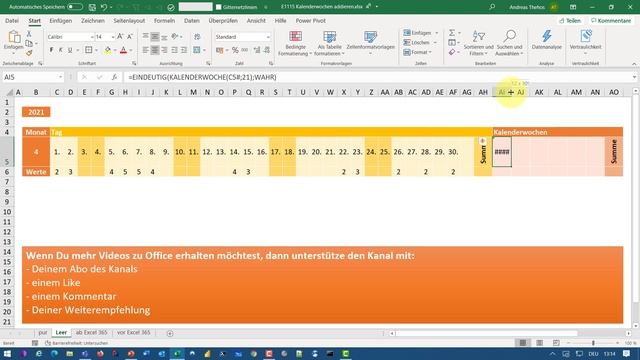Click the red font color swatch
Image resolution: width=640 pixels, height=360 pixels.
click(x=123, y=50)
